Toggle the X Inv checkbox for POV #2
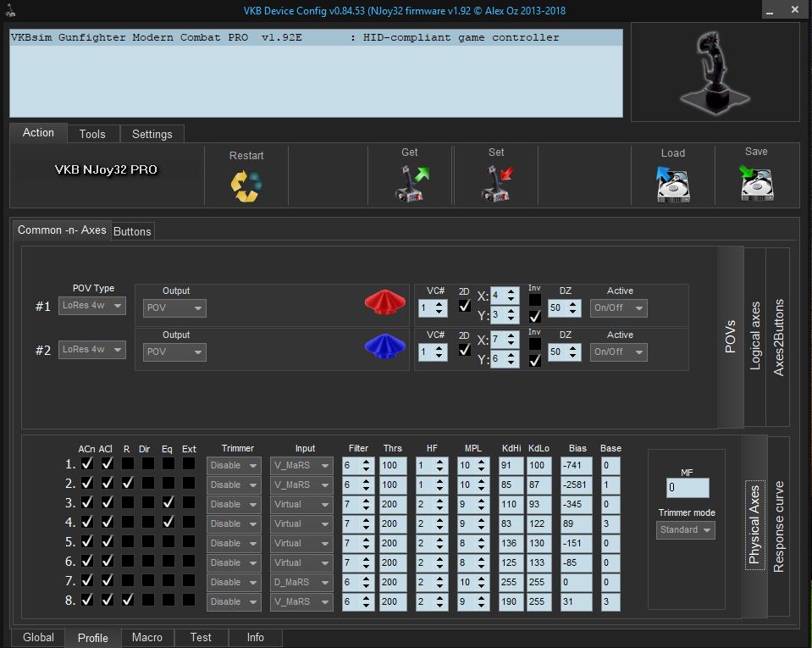 pos(535,344)
